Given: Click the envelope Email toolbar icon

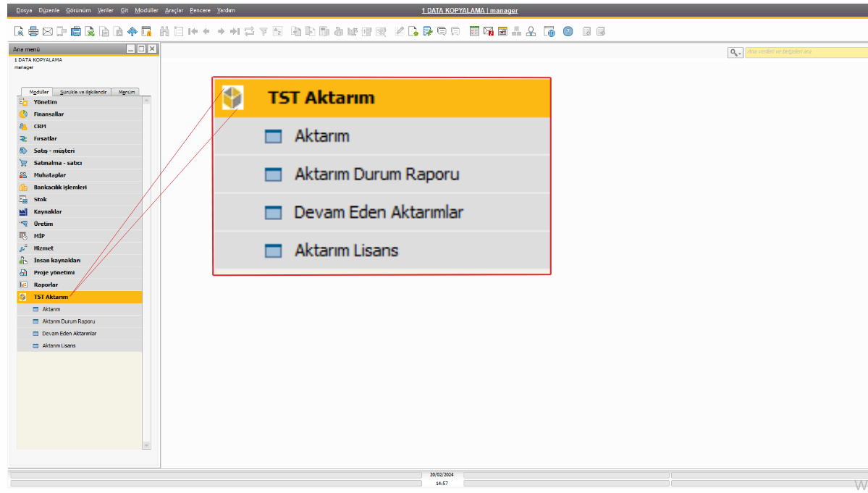Looking at the screenshot, I should pos(48,31).
